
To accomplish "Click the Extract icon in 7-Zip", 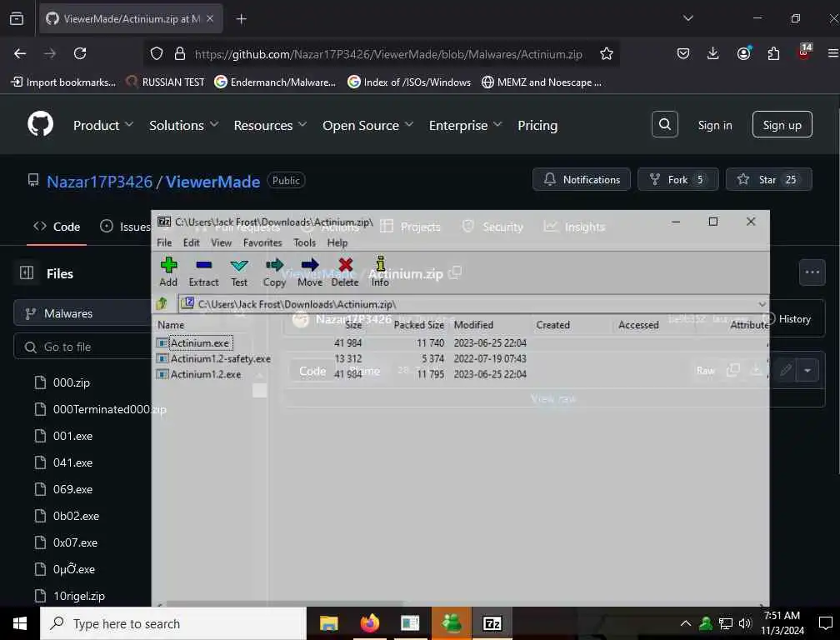I will pyautogui.click(x=203, y=272).
